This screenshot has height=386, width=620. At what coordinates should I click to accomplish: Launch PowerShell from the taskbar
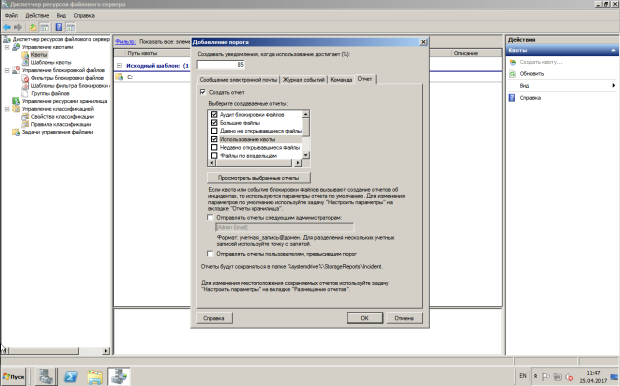coord(71,376)
